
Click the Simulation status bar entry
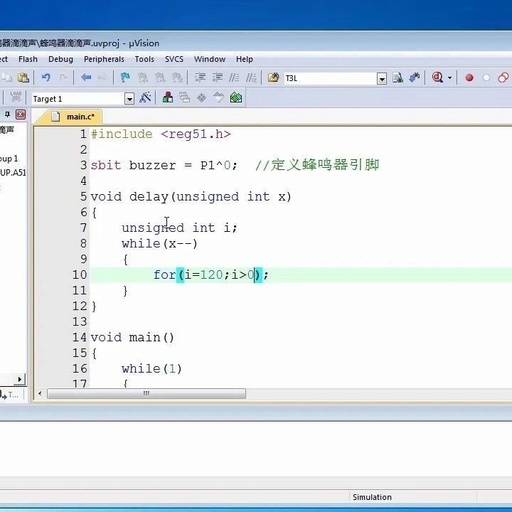(372, 497)
